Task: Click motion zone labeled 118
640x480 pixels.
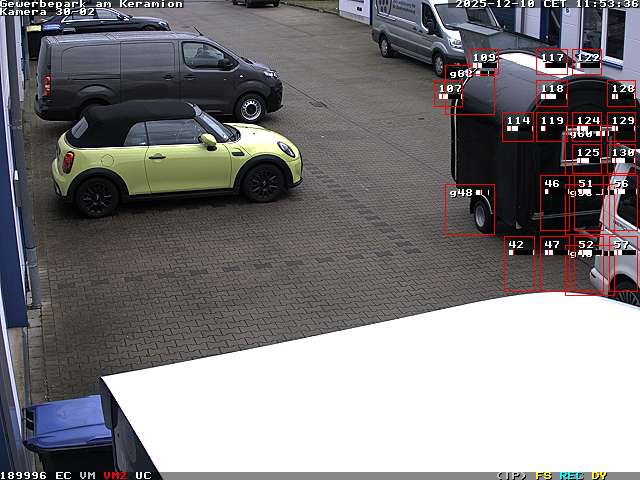Action: [x=552, y=94]
